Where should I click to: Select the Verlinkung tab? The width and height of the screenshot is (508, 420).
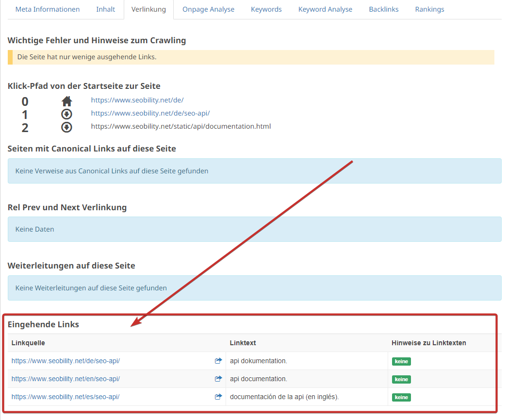pos(148,9)
